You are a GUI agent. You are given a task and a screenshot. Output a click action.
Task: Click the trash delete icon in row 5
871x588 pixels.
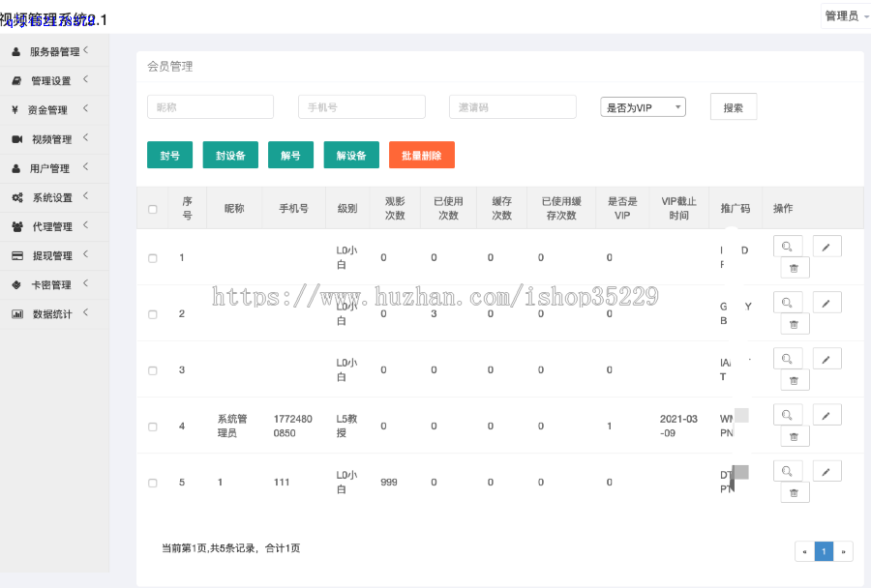pyautogui.click(x=795, y=492)
